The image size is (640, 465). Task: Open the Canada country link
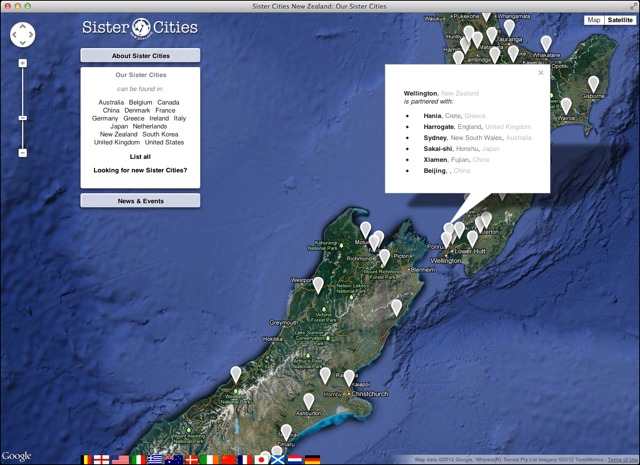click(x=168, y=102)
